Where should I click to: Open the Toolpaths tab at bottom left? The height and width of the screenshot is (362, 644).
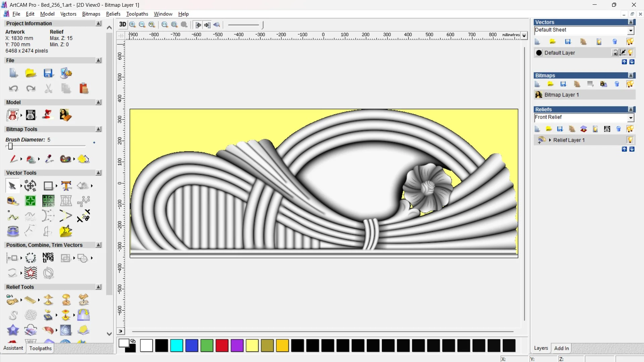[40, 348]
